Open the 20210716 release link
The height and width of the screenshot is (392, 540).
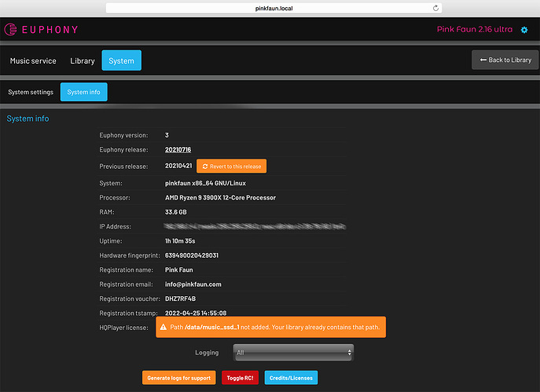[x=178, y=150]
